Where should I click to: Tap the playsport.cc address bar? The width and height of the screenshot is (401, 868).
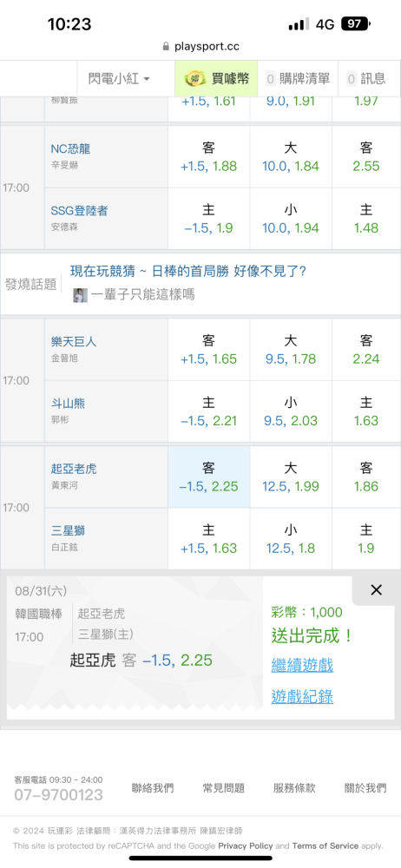point(200,47)
